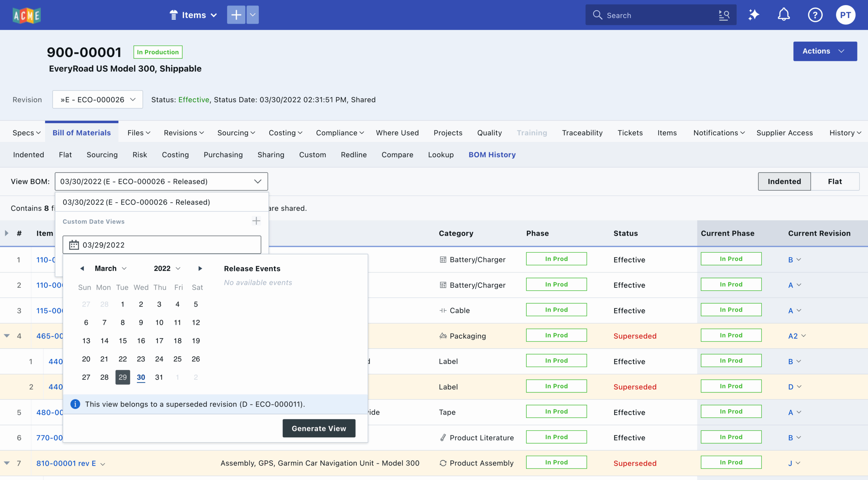Click the Generate View button

click(319, 429)
